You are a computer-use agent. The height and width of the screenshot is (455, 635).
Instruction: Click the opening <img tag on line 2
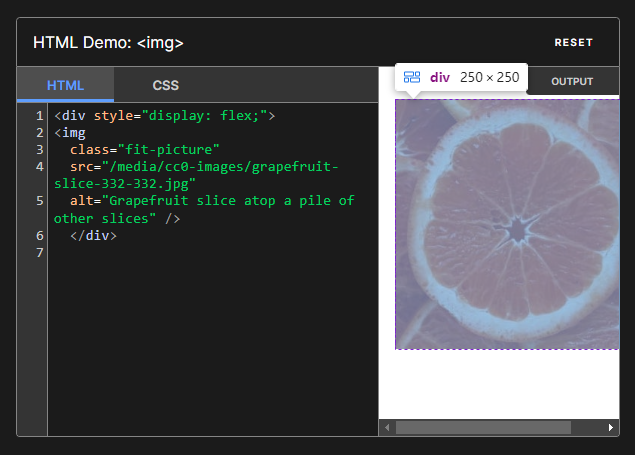(x=70, y=132)
